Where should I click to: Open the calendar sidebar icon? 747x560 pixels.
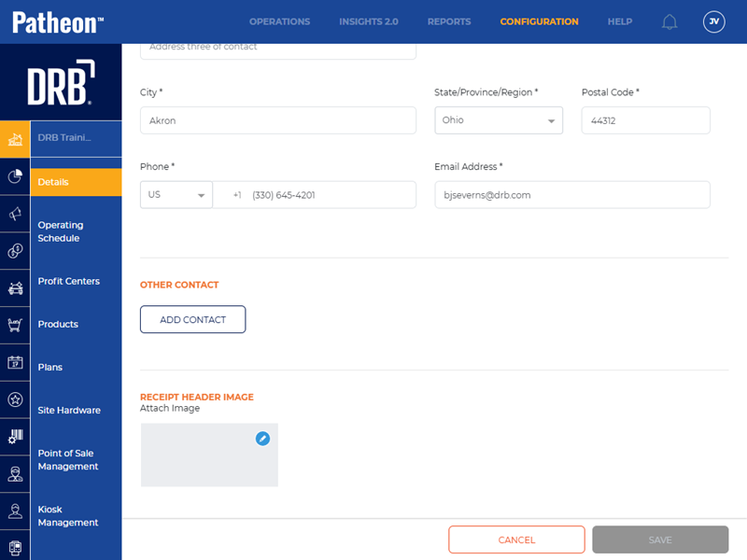tap(15, 363)
